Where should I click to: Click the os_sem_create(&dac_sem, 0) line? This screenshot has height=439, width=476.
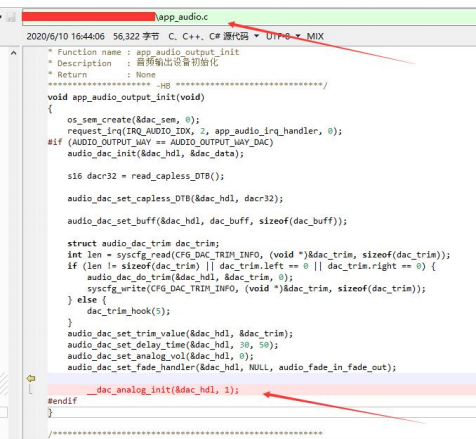click(x=133, y=120)
